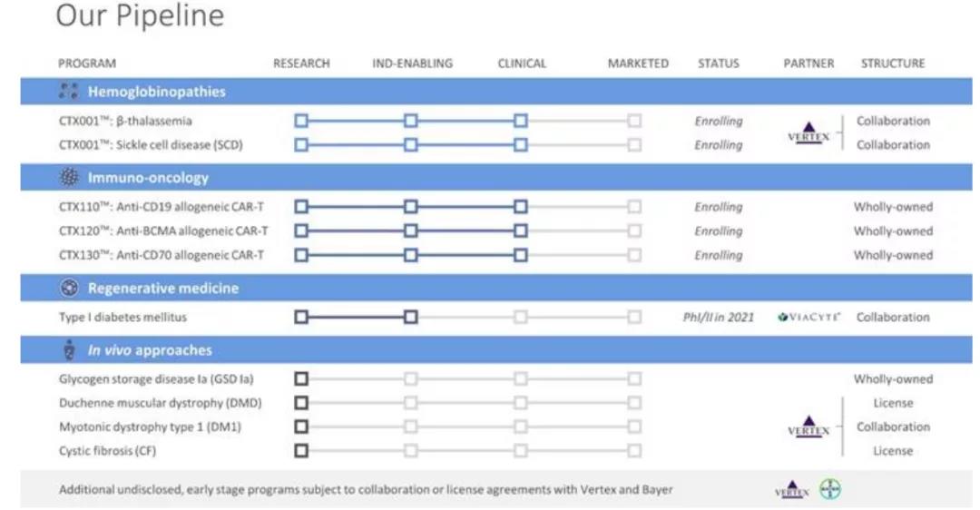Select the Hemoglobinopathies section header

coord(156,91)
